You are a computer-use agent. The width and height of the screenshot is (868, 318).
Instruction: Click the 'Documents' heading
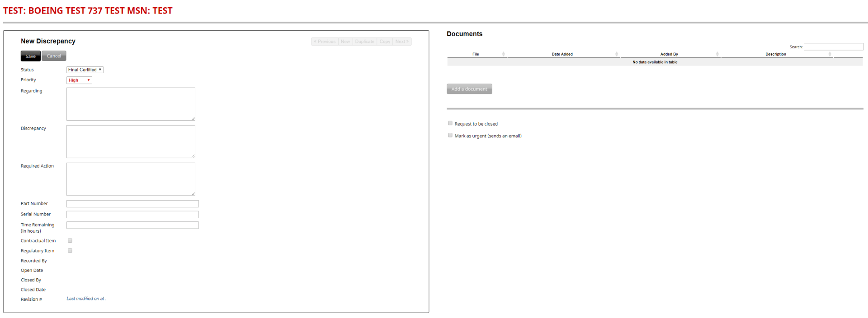click(465, 34)
